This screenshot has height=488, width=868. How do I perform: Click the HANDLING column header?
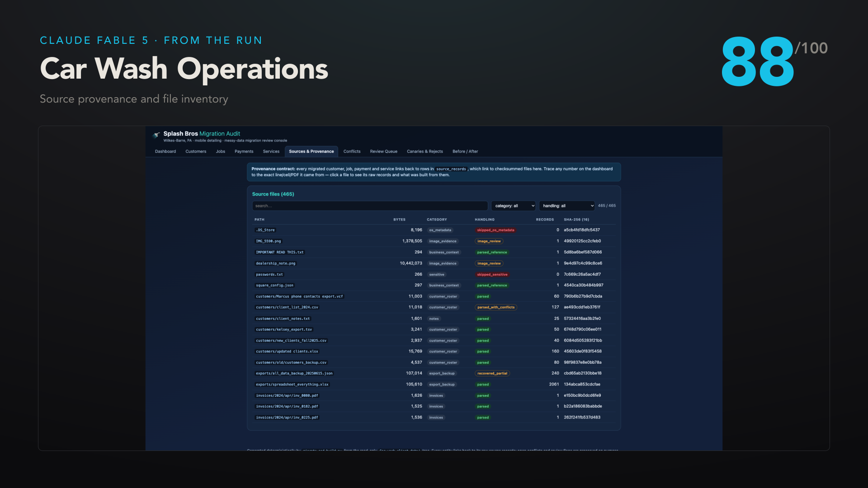pos(485,220)
